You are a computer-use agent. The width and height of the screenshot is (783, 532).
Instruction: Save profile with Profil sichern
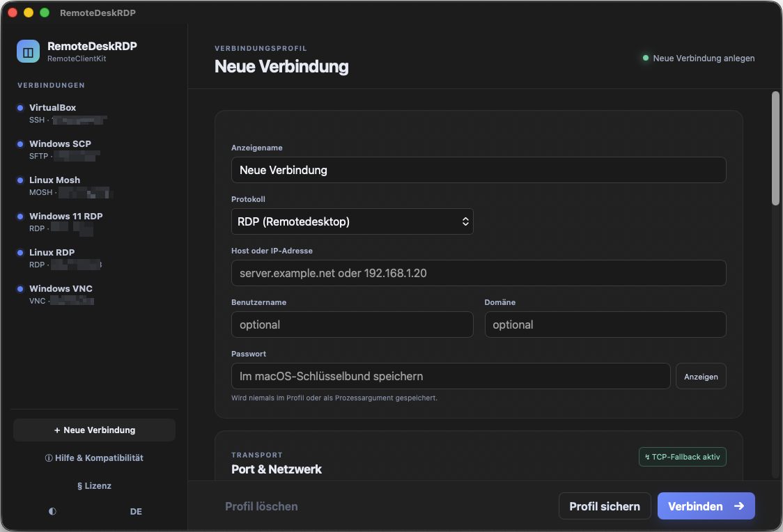[x=604, y=506]
